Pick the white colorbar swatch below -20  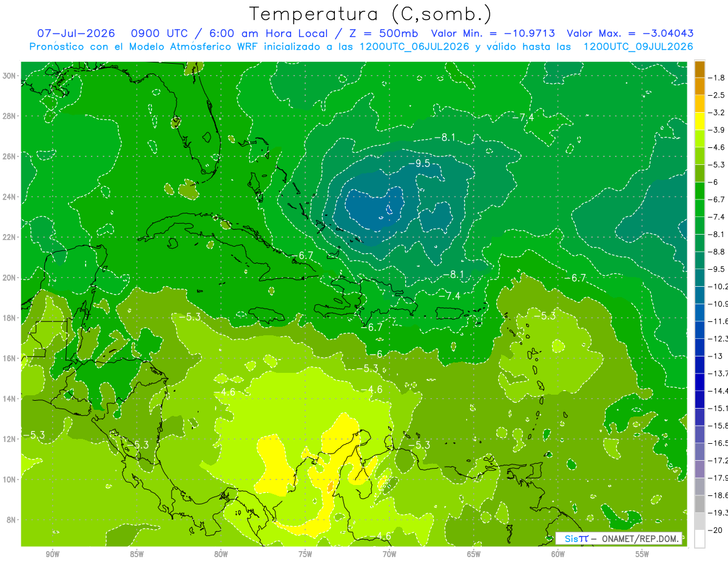[x=699, y=538]
